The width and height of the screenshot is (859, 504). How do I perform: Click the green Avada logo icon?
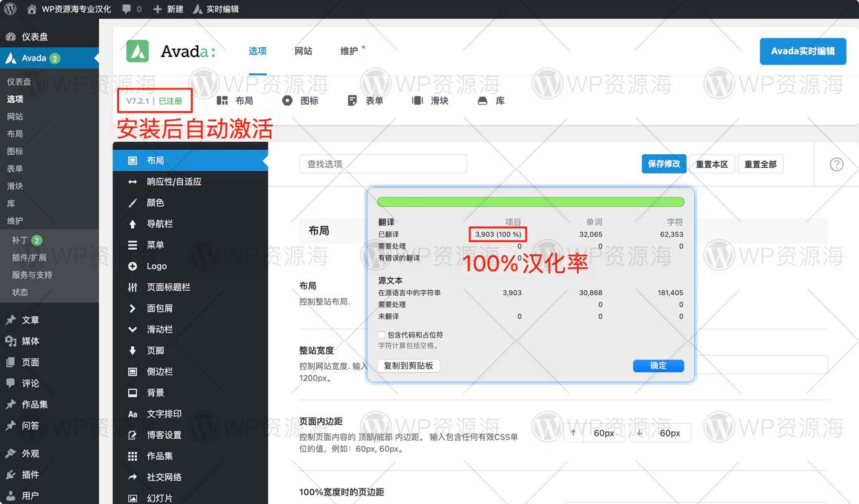click(137, 51)
